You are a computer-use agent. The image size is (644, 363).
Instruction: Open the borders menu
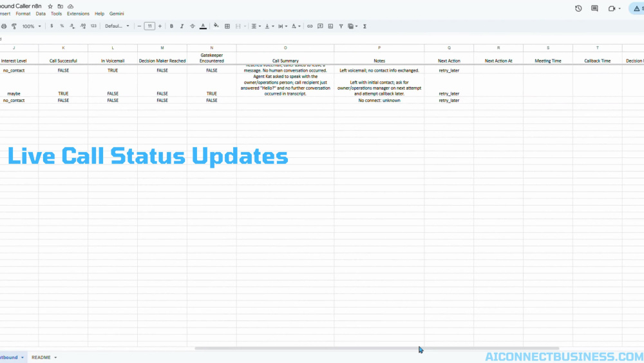pos(227,26)
